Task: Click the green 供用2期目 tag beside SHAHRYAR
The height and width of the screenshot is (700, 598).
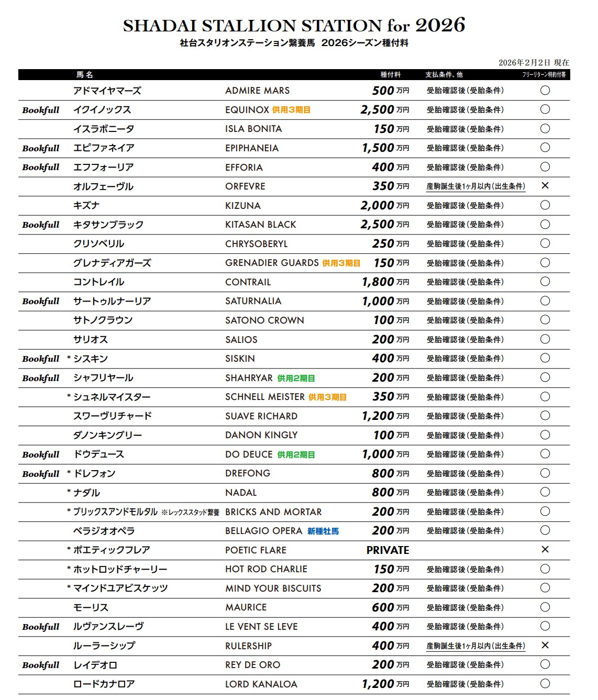Action: pyautogui.click(x=296, y=378)
